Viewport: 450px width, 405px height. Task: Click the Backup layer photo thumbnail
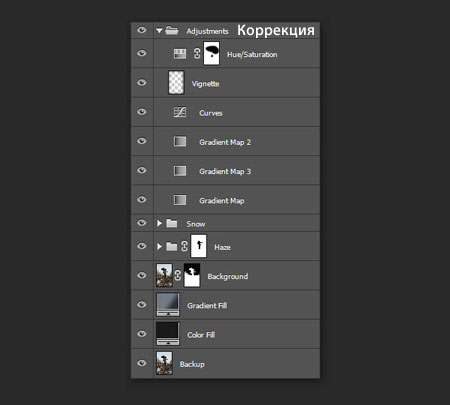[x=164, y=363]
